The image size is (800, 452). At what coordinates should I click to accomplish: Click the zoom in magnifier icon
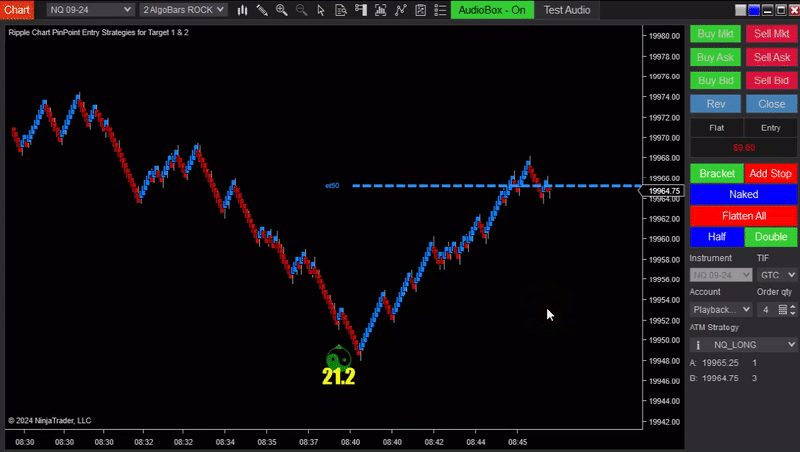pyautogui.click(x=281, y=10)
